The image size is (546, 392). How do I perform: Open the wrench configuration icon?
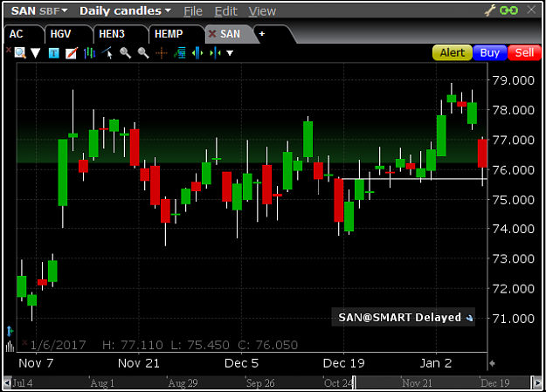click(490, 10)
